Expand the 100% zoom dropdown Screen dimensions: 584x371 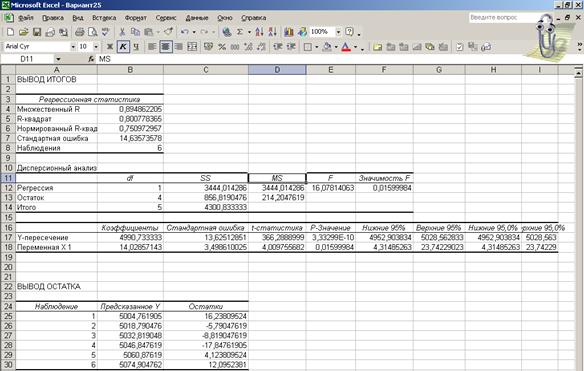[339, 32]
